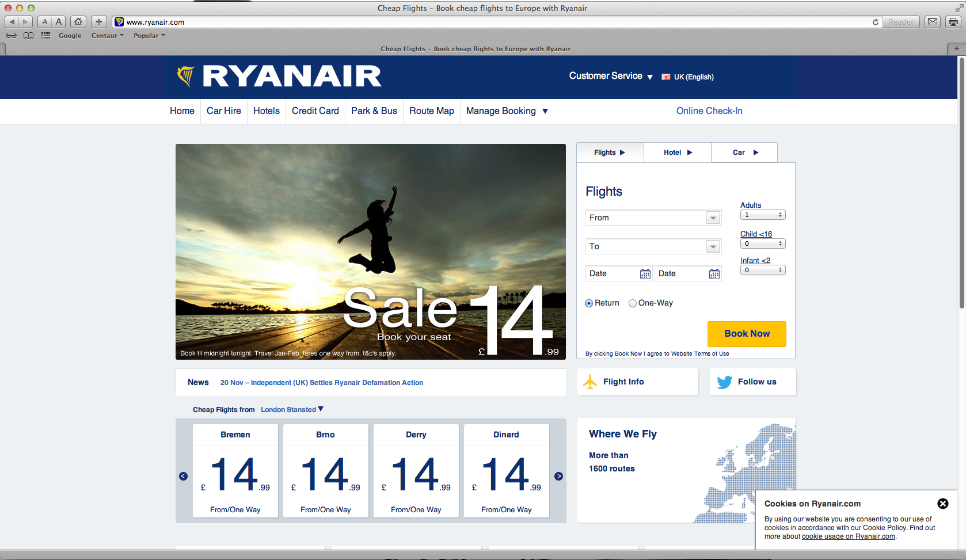The image size is (966, 560).
Task: Select the One-Way trip option
Action: click(632, 303)
